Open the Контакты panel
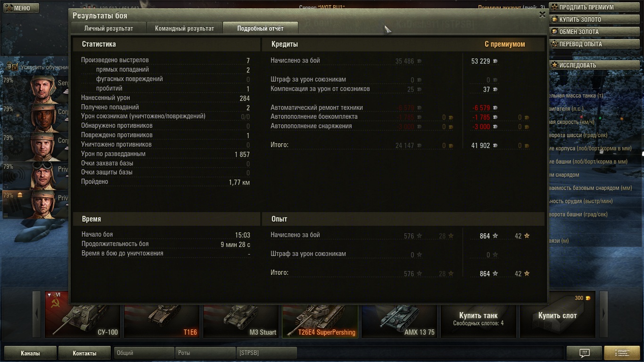Image resolution: width=644 pixels, height=362 pixels. pyautogui.click(x=84, y=353)
